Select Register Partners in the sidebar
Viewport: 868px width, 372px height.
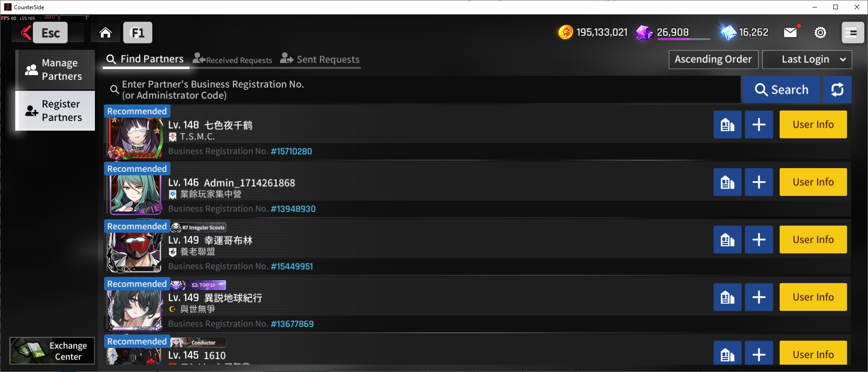(56, 111)
